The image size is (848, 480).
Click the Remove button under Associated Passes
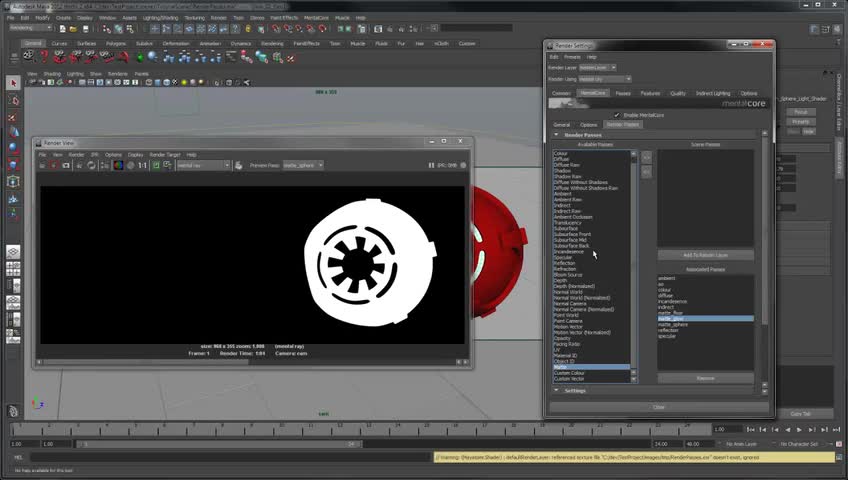[x=705, y=378]
